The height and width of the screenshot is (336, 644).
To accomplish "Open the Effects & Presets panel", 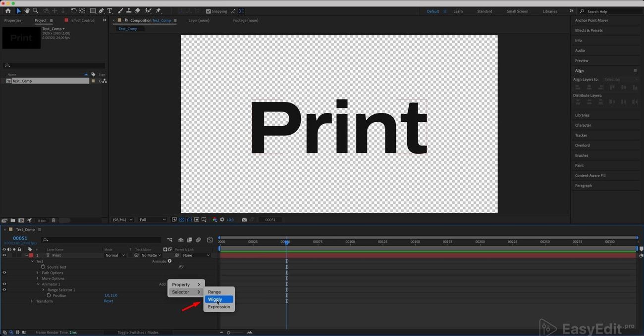I will coord(589,30).
